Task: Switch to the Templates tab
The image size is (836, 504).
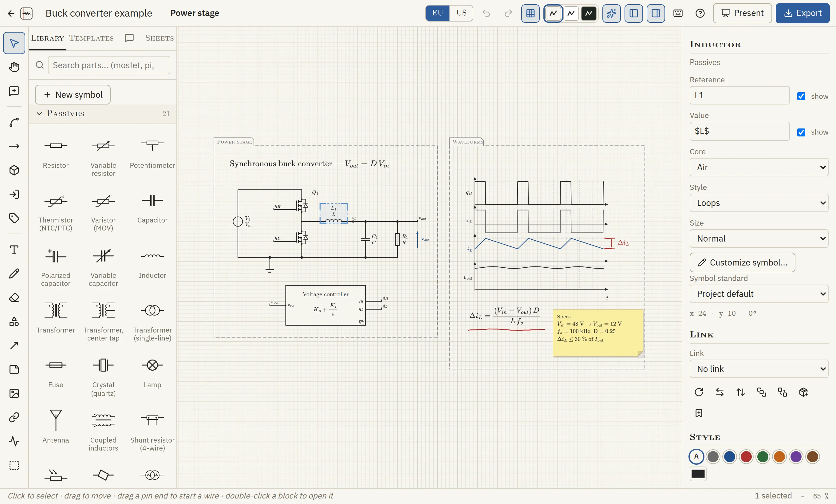Action: point(91,38)
